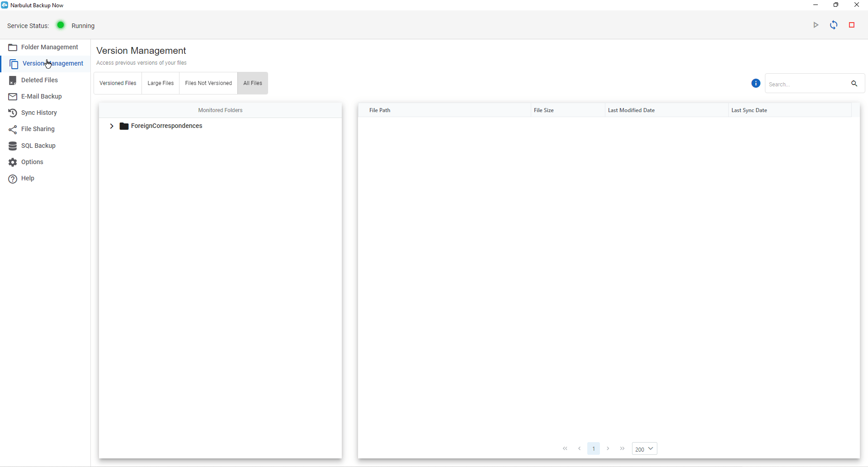Open E-Mail Backup section

point(45,96)
